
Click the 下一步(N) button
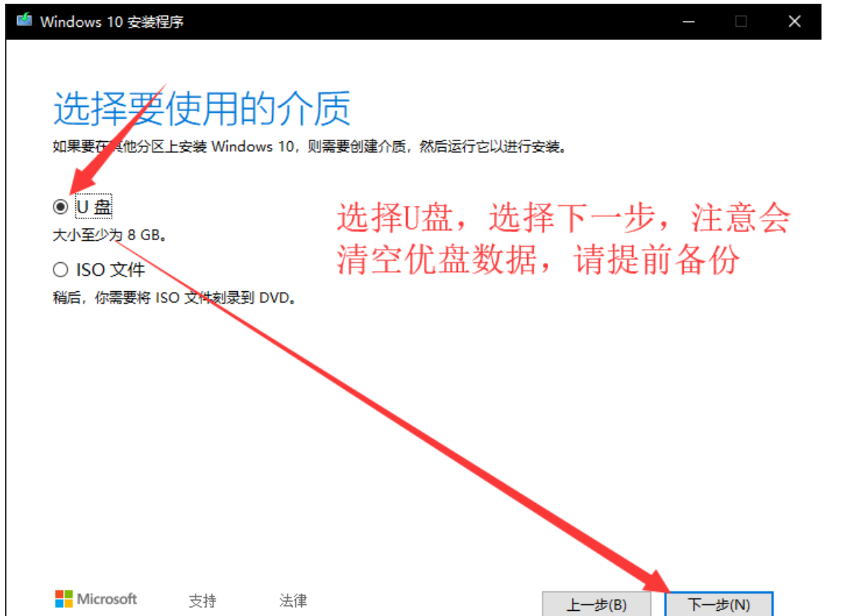(x=719, y=604)
